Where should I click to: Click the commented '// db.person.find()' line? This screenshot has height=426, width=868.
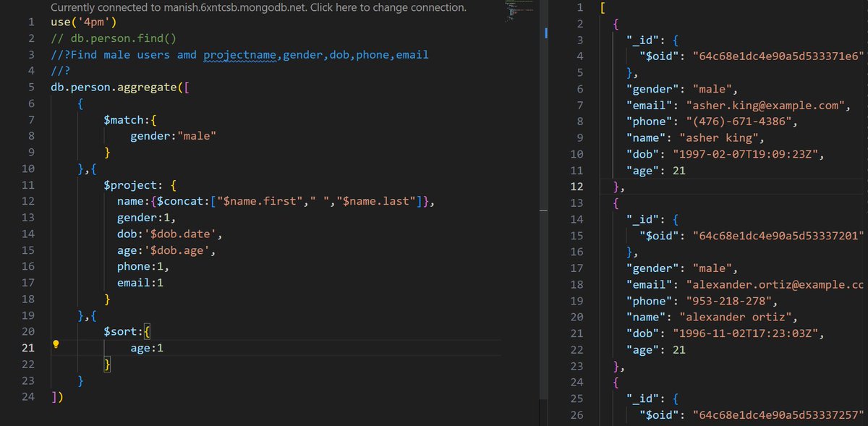pyautogui.click(x=114, y=38)
